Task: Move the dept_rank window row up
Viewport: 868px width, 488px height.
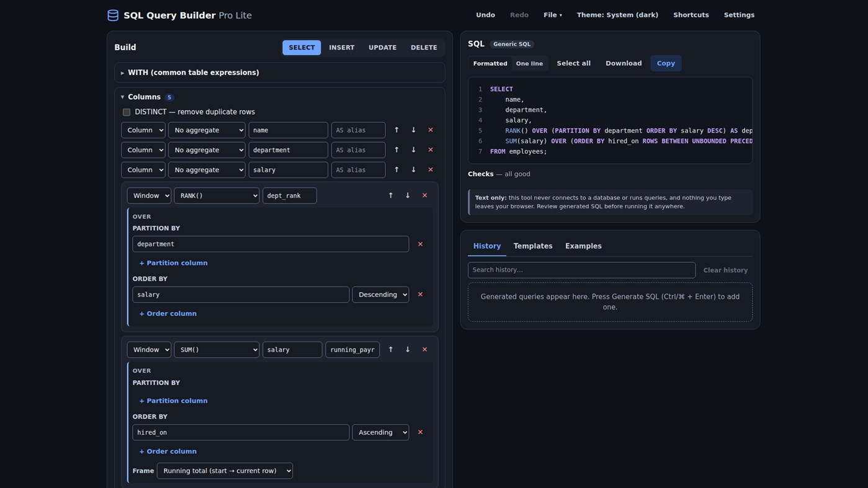Action: [x=390, y=195]
